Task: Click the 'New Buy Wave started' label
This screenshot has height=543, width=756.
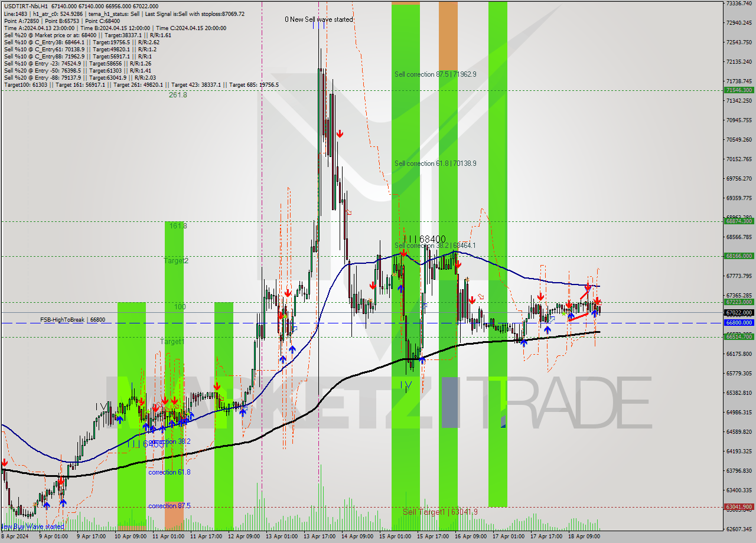Action: click(32, 526)
